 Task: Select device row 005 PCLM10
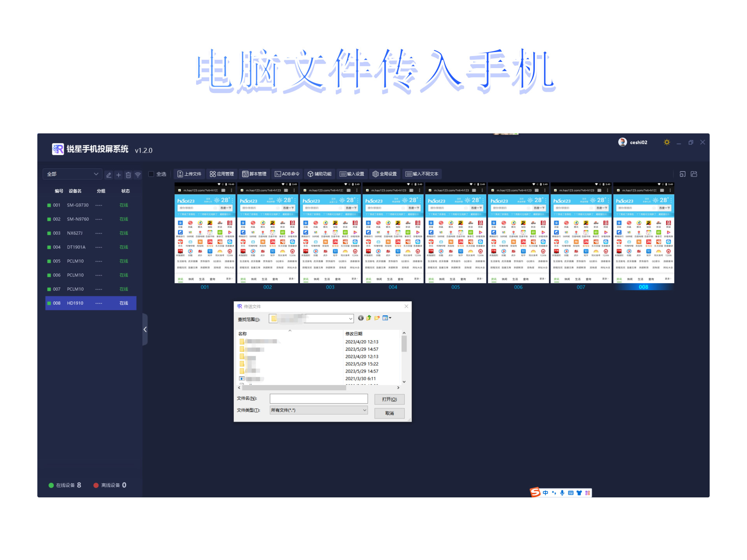[x=91, y=261]
